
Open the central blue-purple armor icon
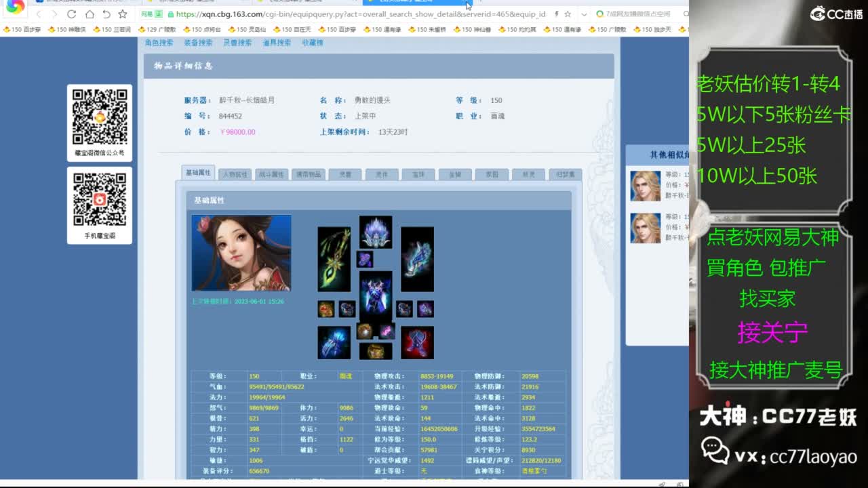pos(376,296)
